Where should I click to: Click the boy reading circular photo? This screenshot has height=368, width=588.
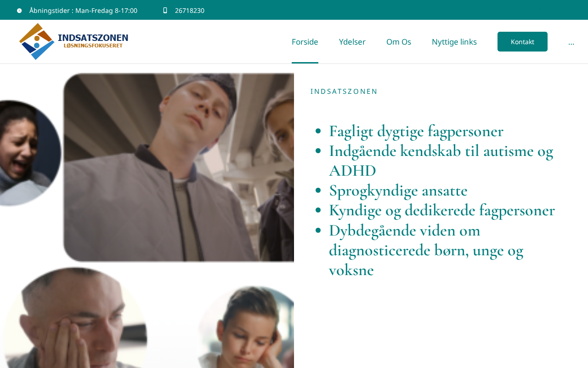[x=246, y=327]
